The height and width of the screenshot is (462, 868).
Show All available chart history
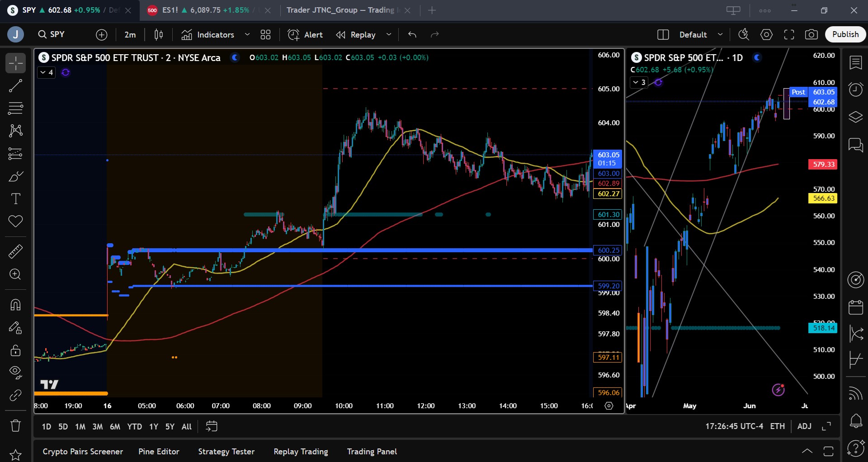click(187, 426)
